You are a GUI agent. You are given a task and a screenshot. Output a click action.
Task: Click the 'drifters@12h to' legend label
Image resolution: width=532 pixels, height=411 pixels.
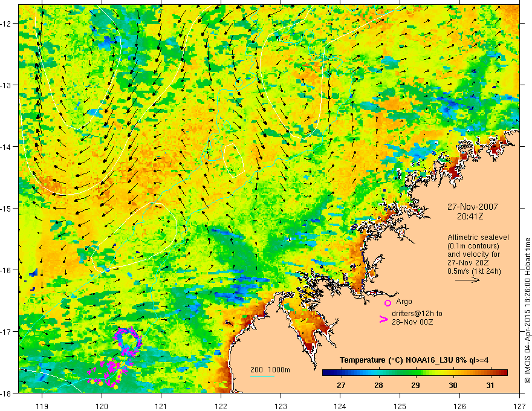(417, 314)
